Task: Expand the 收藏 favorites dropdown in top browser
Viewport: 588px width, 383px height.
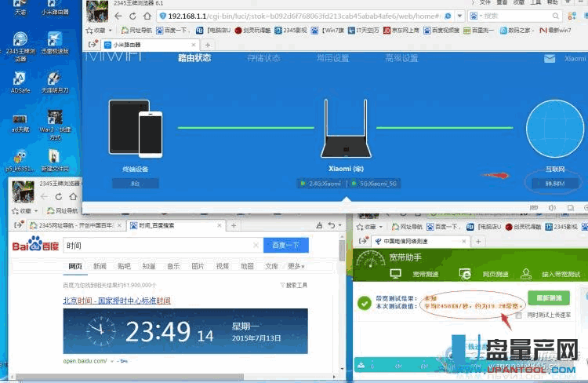Action: click(110, 31)
